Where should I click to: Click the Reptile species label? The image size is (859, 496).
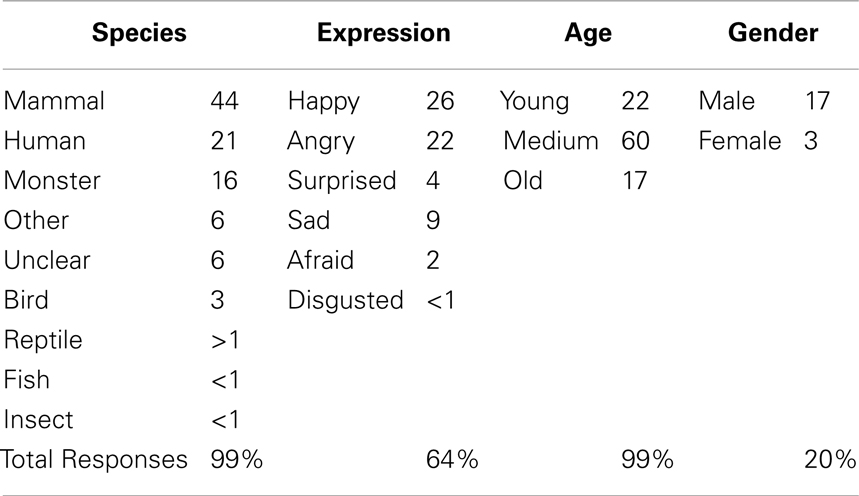pos(43,341)
